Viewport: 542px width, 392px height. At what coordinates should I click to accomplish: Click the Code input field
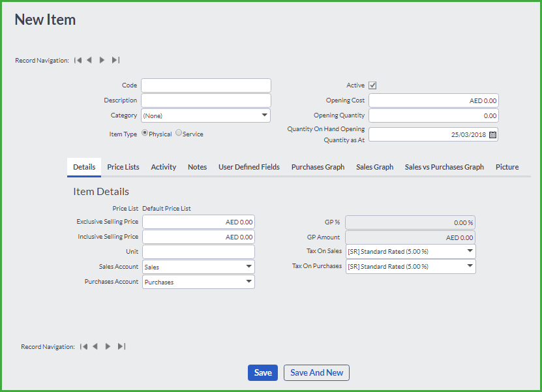coord(206,85)
